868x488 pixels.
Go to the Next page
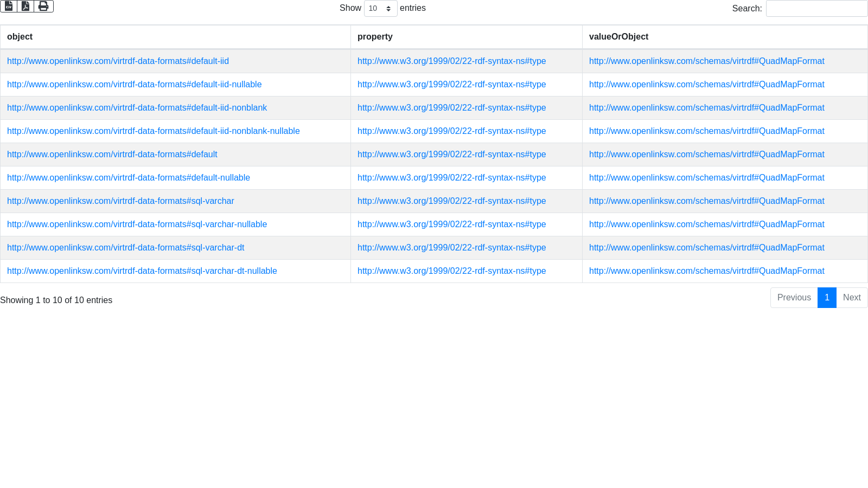click(x=852, y=298)
